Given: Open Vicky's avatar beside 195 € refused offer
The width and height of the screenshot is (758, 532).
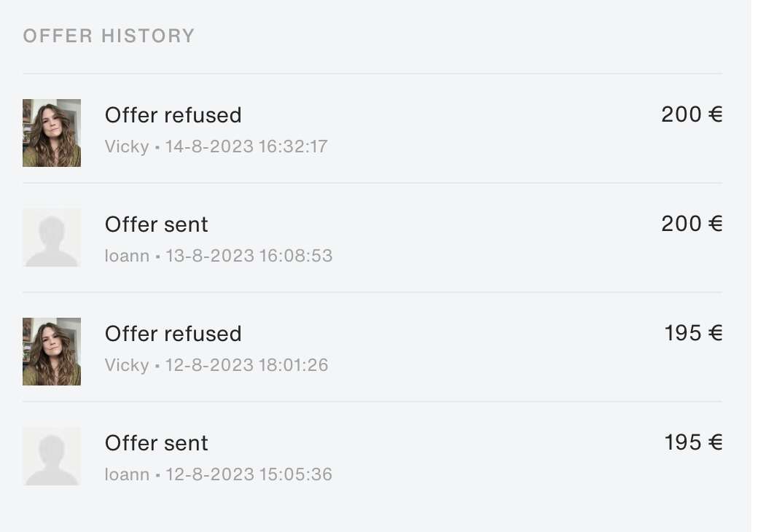Looking at the screenshot, I should [52, 351].
